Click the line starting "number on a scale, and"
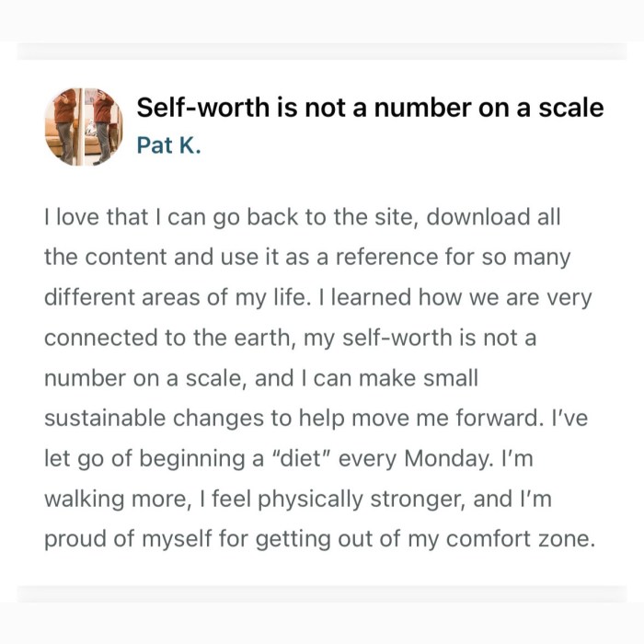 point(261,378)
